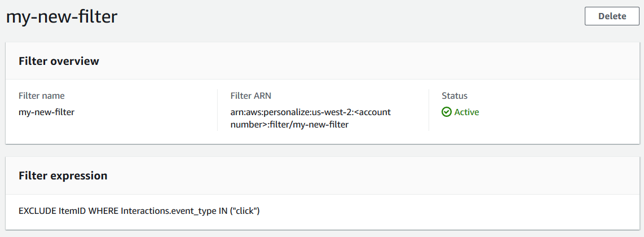This screenshot has height=237, width=644.
Task: Click the <account text in the ARN
Action: [x=372, y=112]
